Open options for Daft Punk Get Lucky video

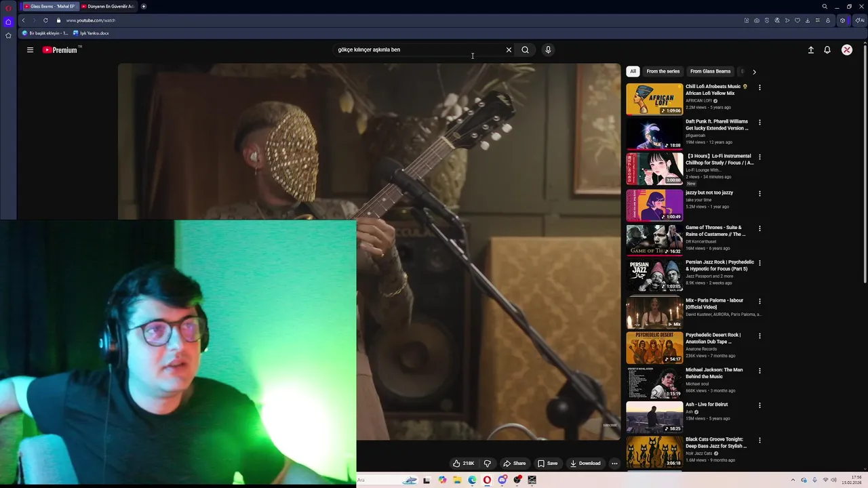point(759,123)
